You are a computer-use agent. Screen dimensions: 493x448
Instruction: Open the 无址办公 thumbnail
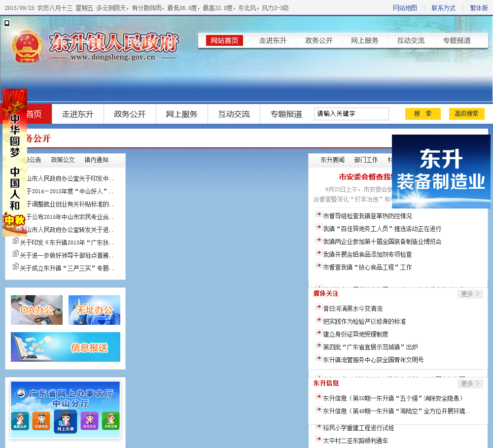coord(94,310)
